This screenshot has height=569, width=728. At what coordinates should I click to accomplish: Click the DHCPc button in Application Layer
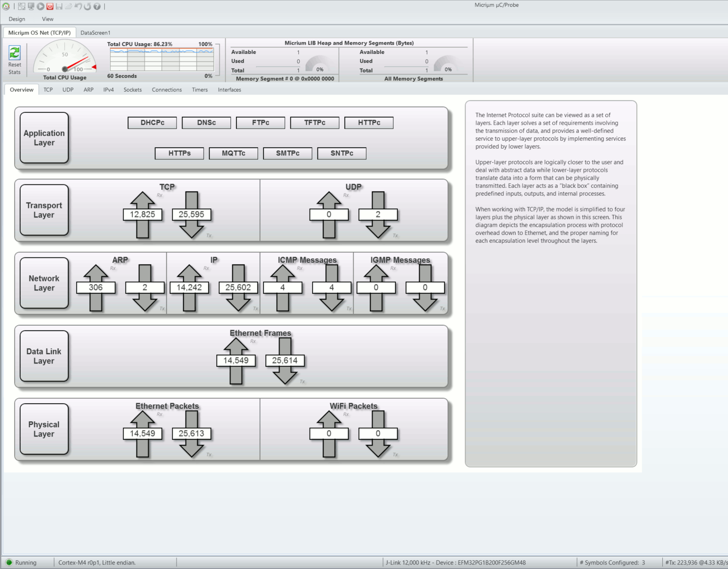(x=152, y=122)
